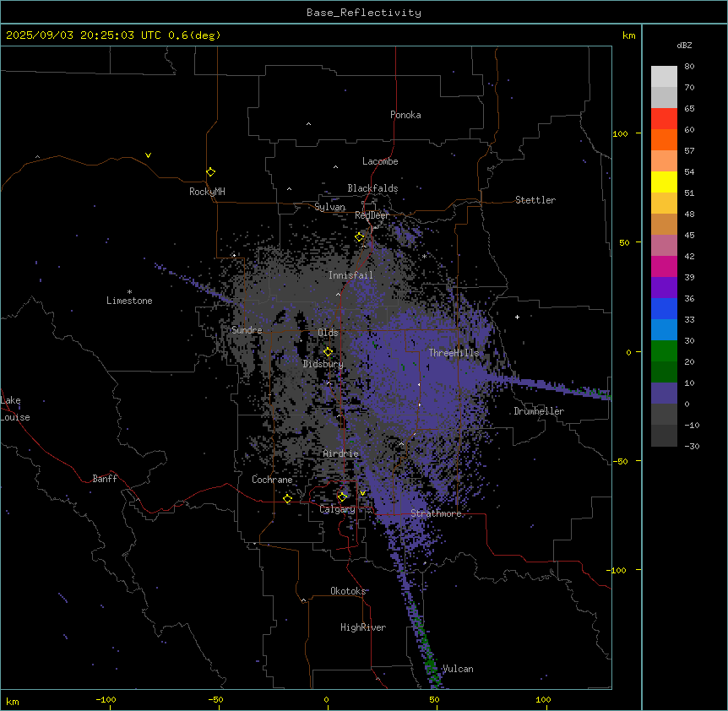Click the Stettler label
Image resolution: width=728 pixels, height=711 pixels.
click(x=535, y=200)
